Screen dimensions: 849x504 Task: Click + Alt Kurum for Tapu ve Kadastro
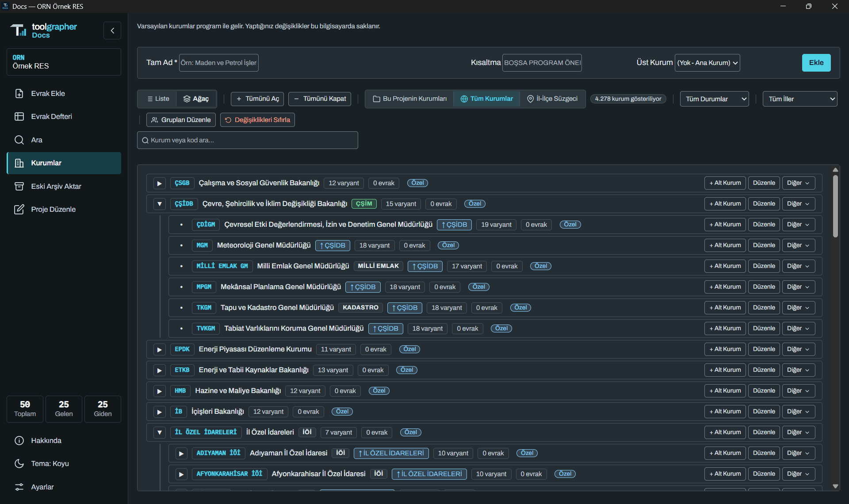point(725,308)
